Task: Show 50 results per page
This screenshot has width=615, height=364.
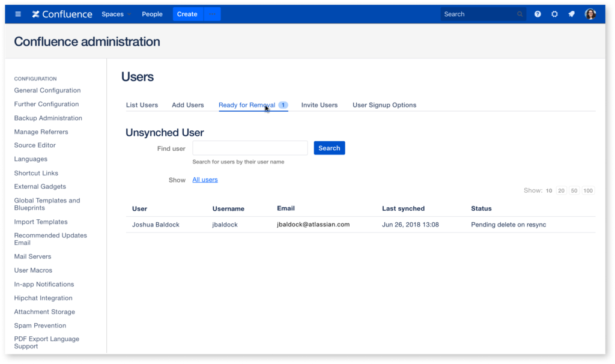Action: point(575,191)
